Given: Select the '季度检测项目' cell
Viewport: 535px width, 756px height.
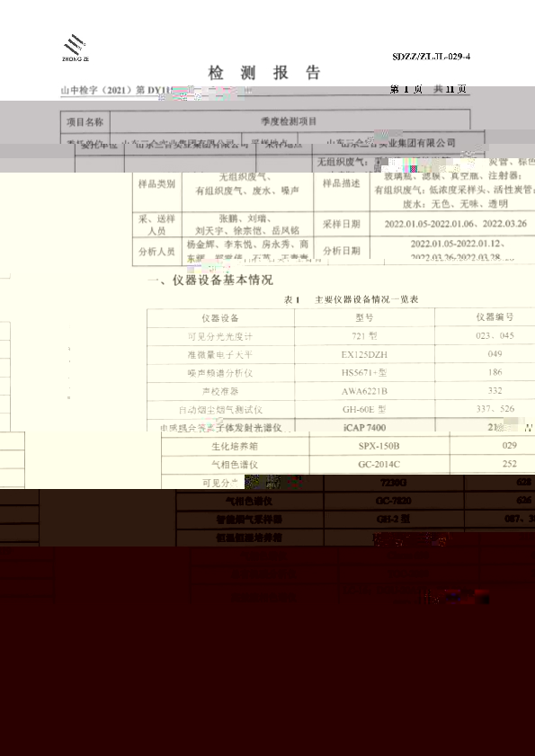Looking at the screenshot, I should [x=289, y=121].
